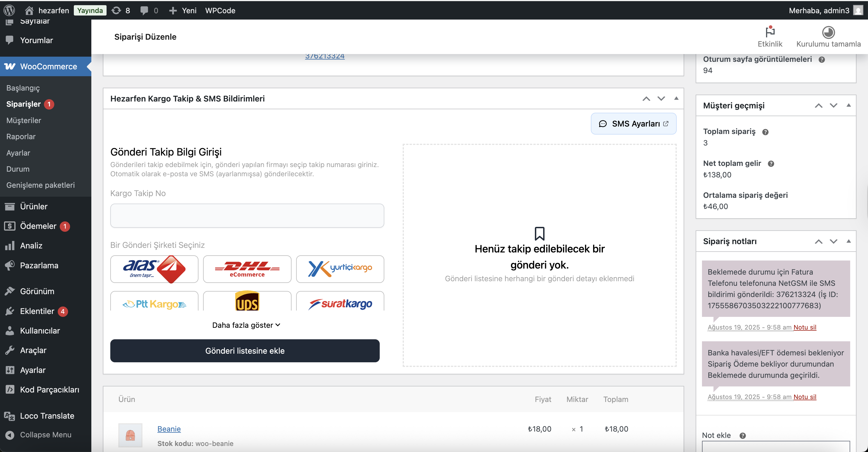Image resolution: width=868 pixels, height=452 pixels.
Task: Collapse the admin sidebar via Collapse Menu
Action: coord(39,435)
